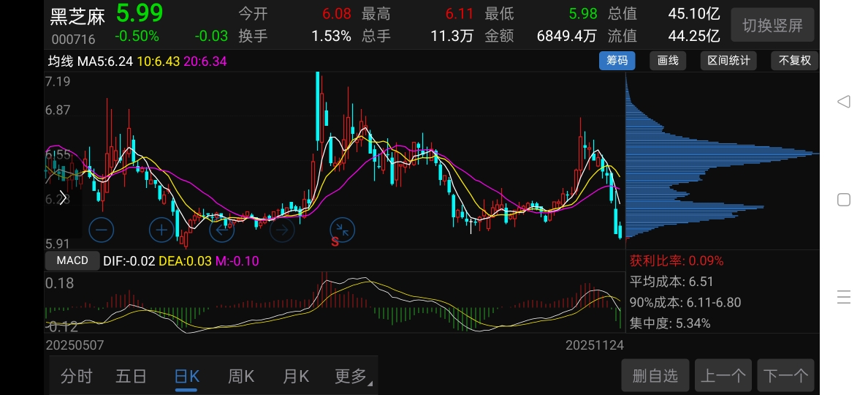The height and width of the screenshot is (395, 868).
Task: Tap the 集中度: 5.34% line
Action: coord(670,323)
